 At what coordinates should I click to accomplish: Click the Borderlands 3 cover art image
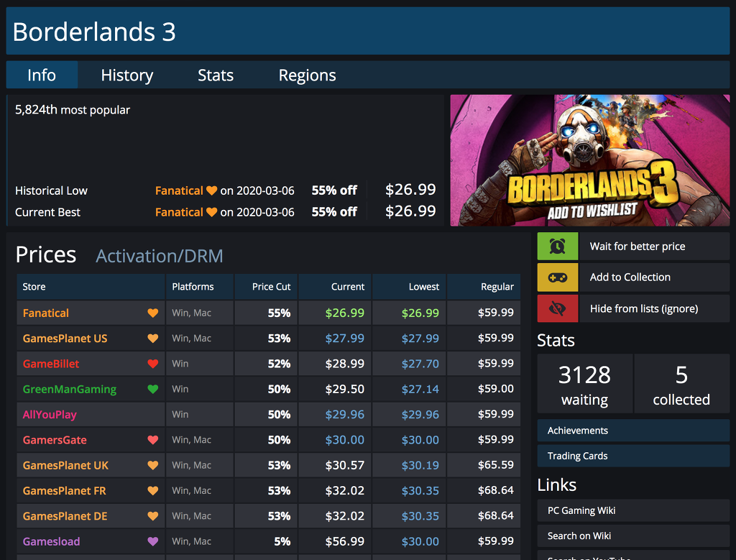point(590,160)
